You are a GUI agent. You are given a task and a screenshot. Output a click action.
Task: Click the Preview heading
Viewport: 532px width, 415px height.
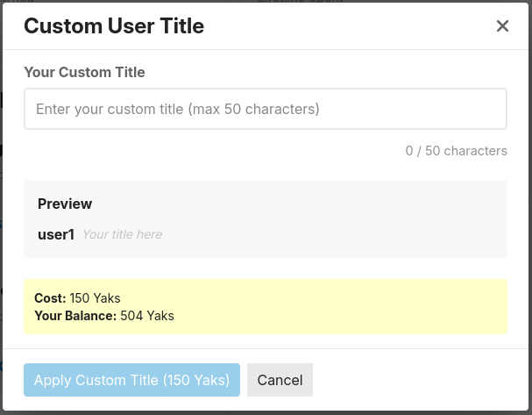click(x=65, y=204)
